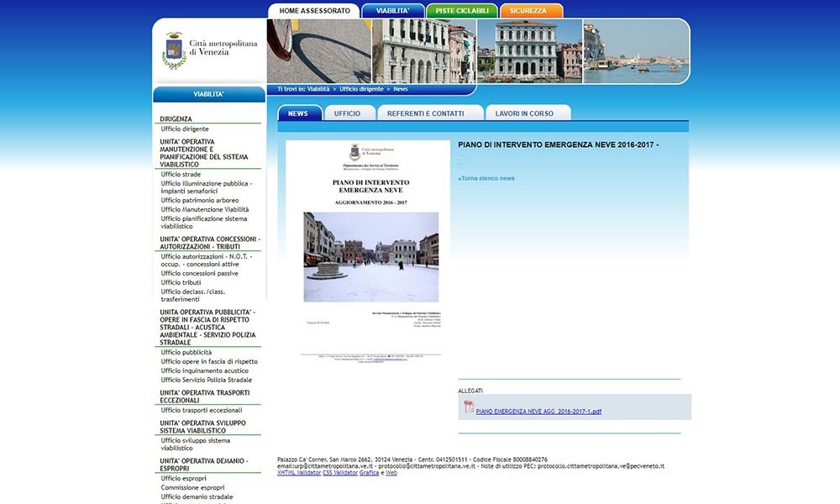Click the Grafica footer link

pyautogui.click(x=369, y=473)
